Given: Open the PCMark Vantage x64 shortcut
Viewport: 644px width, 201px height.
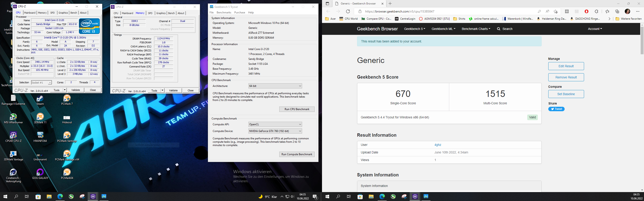Looking at the screenshot, I should click(x=67, y=156).
